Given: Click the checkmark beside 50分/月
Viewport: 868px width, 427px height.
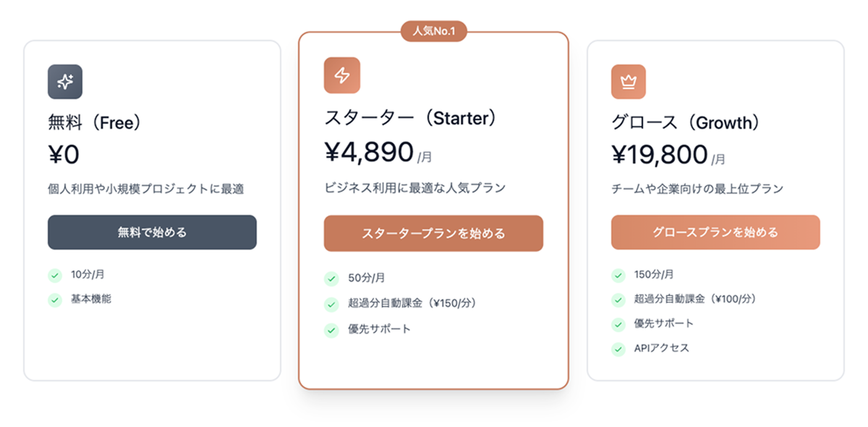Looking at the screenshot, I should point(332,278).
